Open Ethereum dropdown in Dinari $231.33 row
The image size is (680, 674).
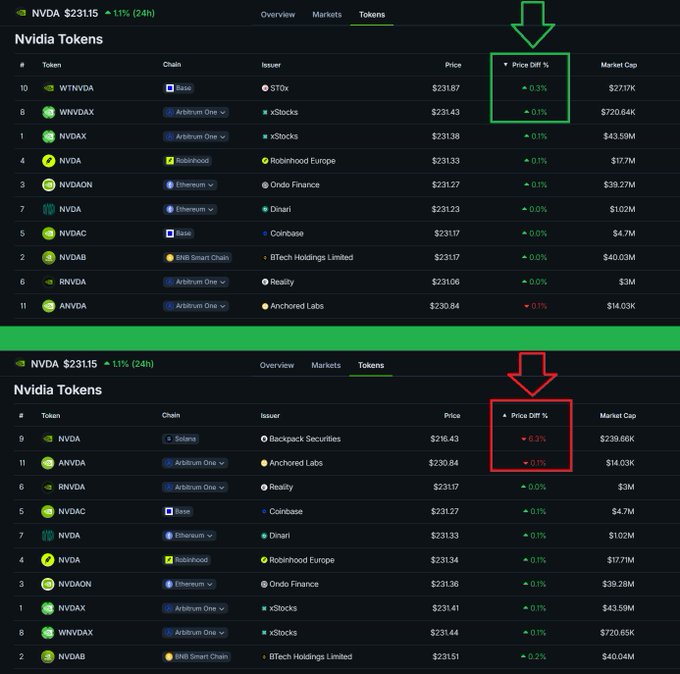coord(189,536)
